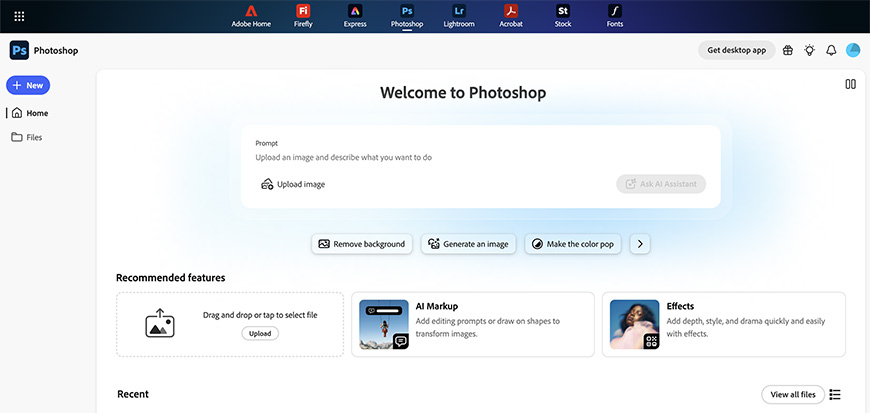The height and width of the screenshot is (413, 870).
Task: Open the Effects feature title
Action: 680,306
